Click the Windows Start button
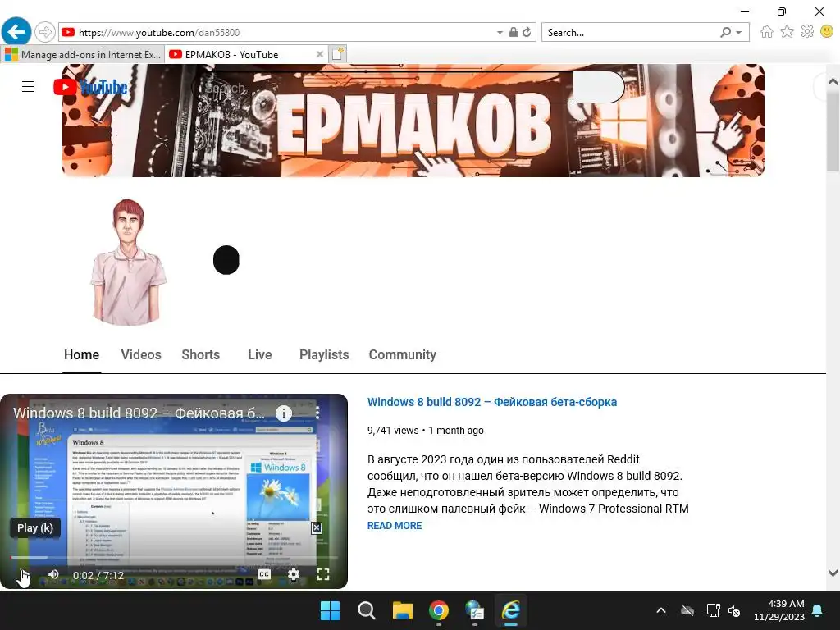The width and height of the screenshot is (840, 630). [x=330, y=610]
